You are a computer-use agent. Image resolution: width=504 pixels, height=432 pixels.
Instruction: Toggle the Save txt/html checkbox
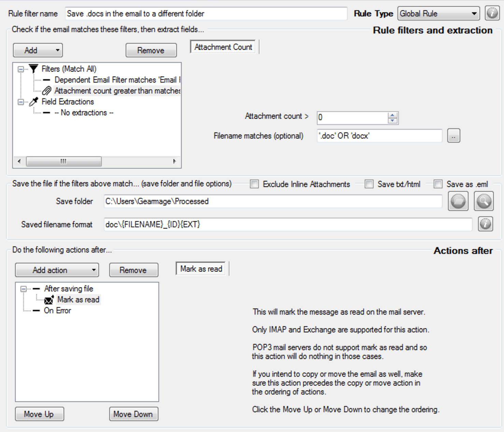pyautogui.click(x=369, y=184)
